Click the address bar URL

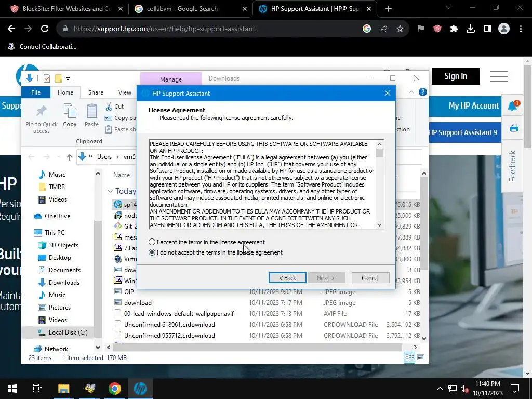[165, 29]
